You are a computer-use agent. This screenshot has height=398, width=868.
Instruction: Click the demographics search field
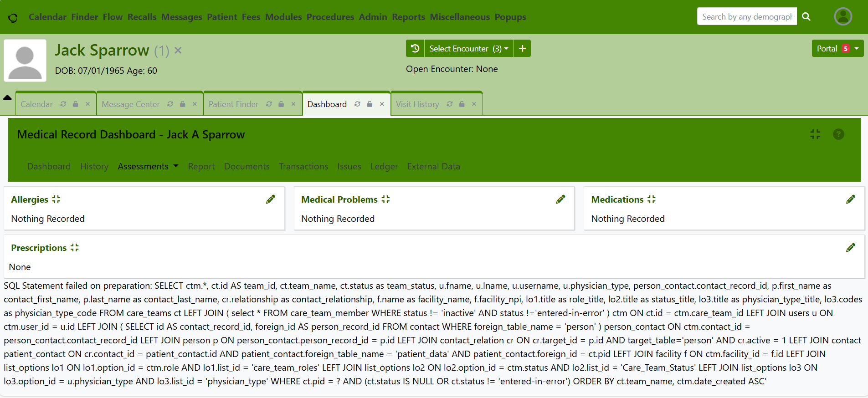(x=746, y=17)
